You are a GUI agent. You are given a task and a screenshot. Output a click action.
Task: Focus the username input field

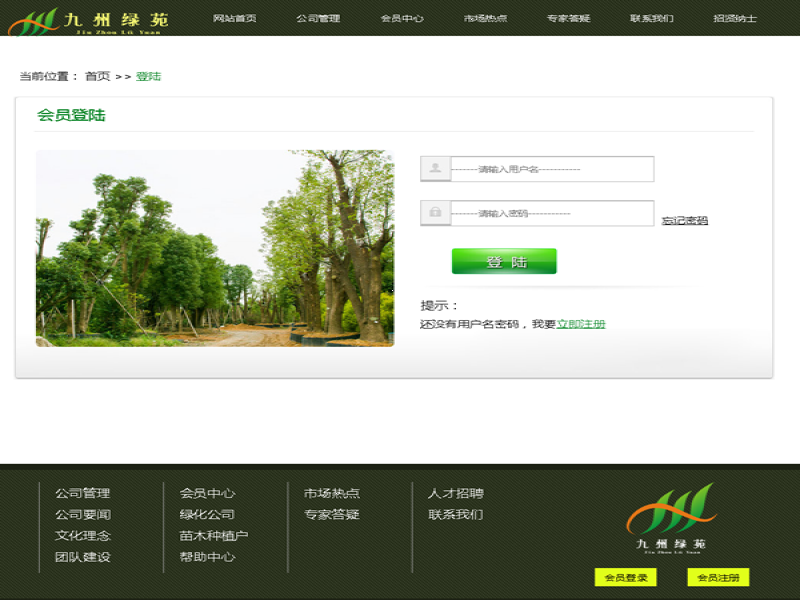tap(551, 169)
